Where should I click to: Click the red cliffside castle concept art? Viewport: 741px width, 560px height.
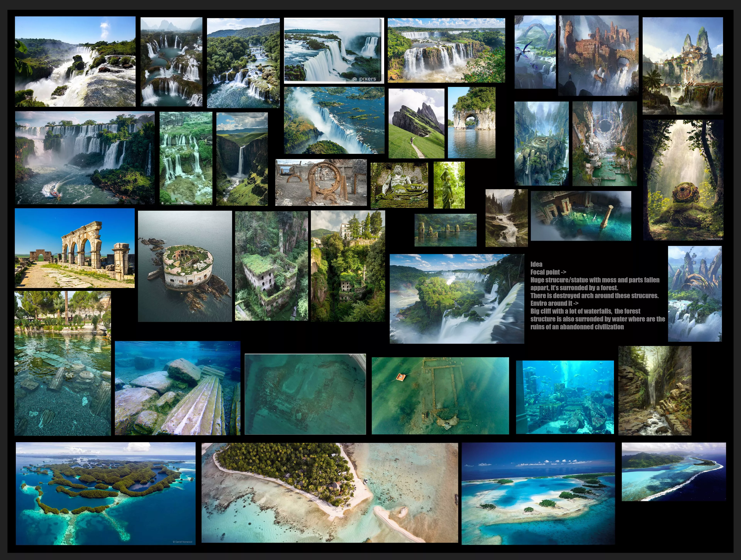coord(598,55)
